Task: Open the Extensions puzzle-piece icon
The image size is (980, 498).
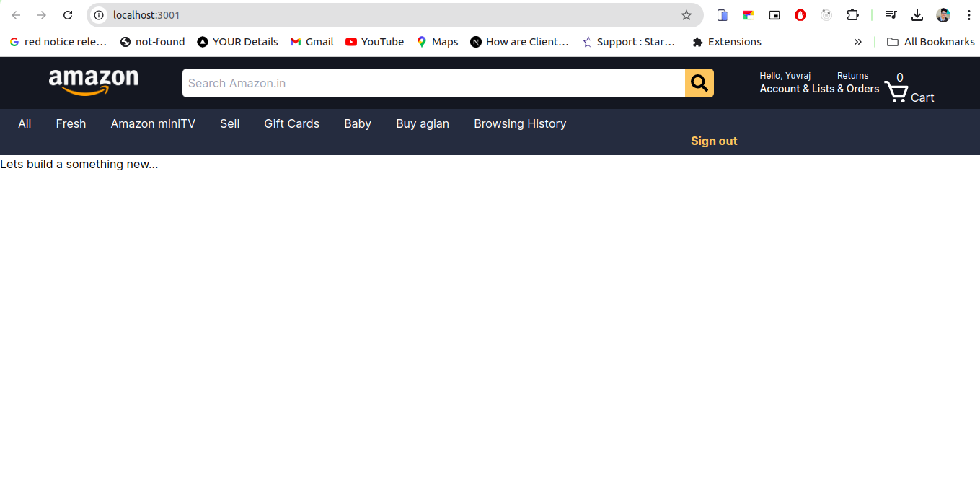Action: pyautogui.click(x=852, y=14)
